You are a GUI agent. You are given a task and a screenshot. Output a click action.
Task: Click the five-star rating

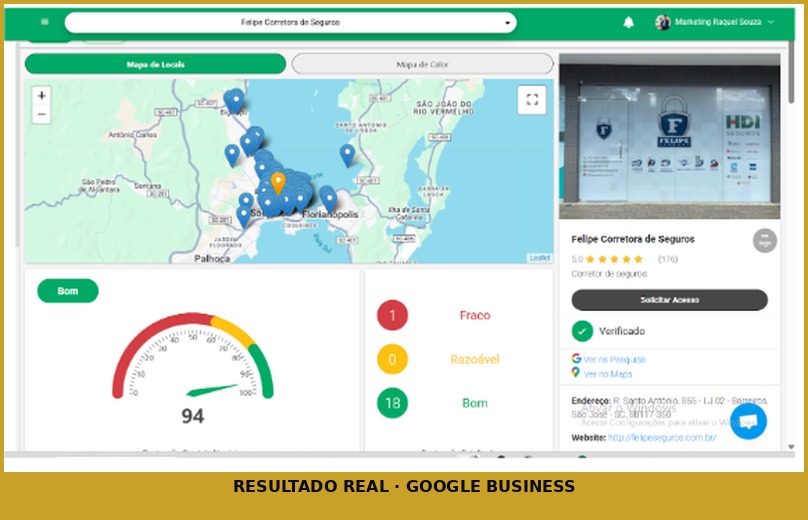pyautogui.click(x=614, y=259)
